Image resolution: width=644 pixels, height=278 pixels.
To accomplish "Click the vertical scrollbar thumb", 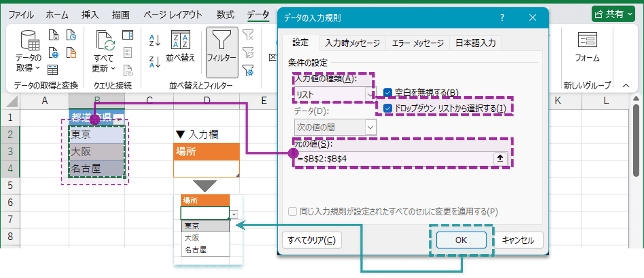I will tap(636, 140).
